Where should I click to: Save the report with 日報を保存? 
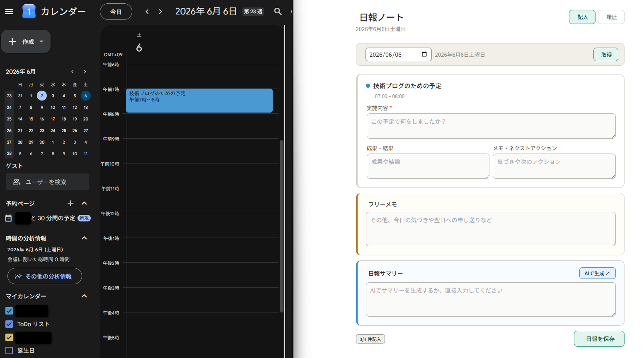click(599, 339)
